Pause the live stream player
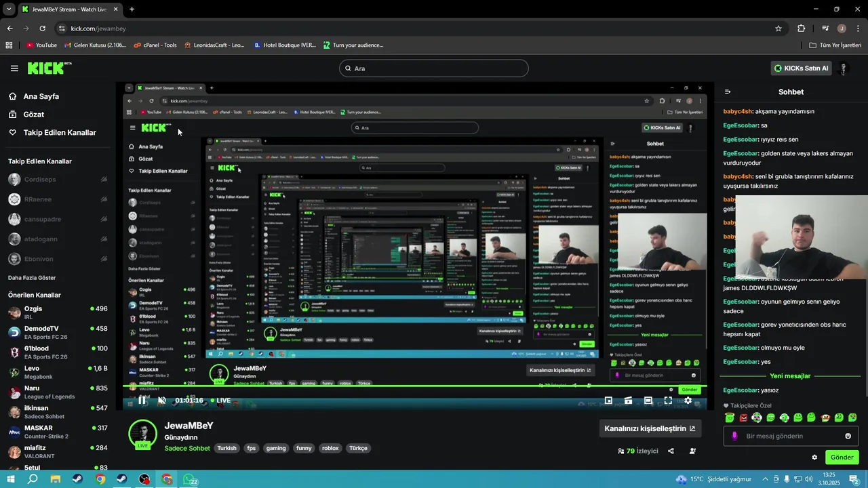868x488 pixels. 142,401
